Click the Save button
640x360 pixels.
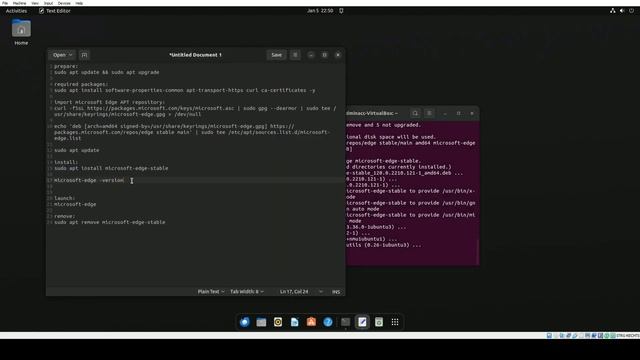[x=276, y=55]
